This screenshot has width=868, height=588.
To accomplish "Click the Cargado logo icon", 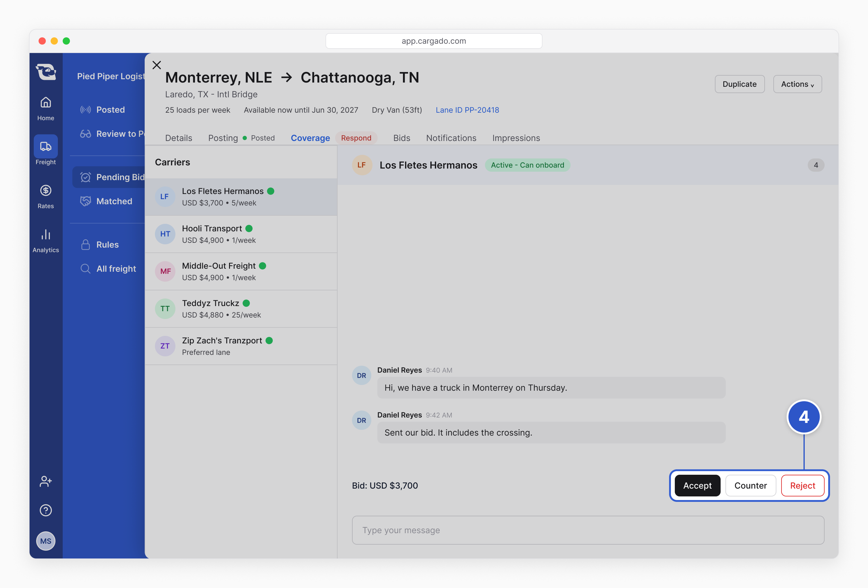I will pyautogui.click(x=46, y=71).
